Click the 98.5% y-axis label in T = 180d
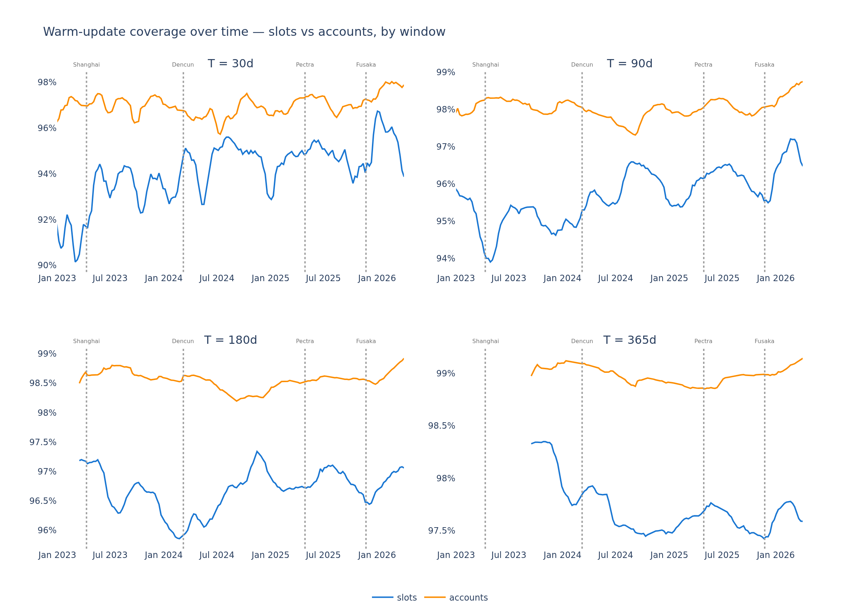This screenshot has height=616, width=860. (43, 383)
